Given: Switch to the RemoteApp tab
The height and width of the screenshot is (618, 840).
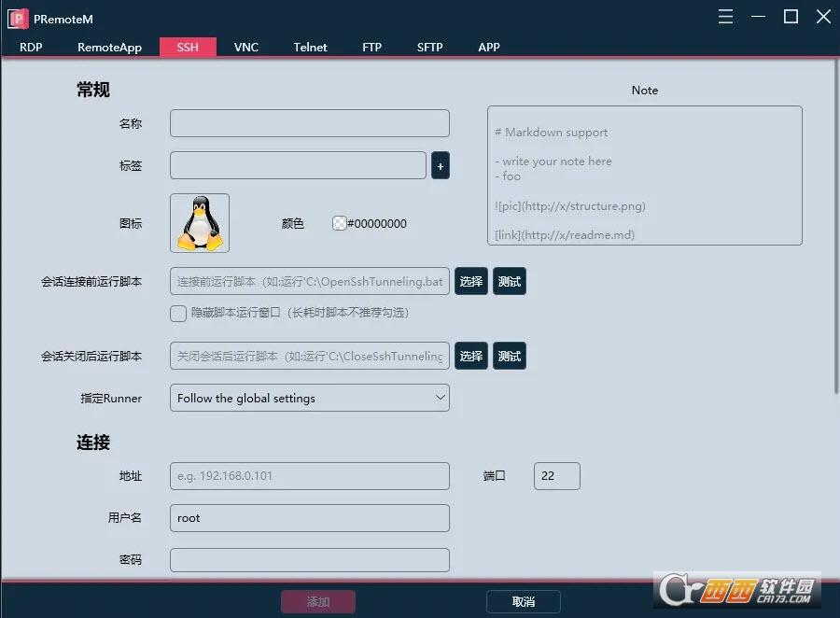Looking at the screenshot, I should 109,48.
